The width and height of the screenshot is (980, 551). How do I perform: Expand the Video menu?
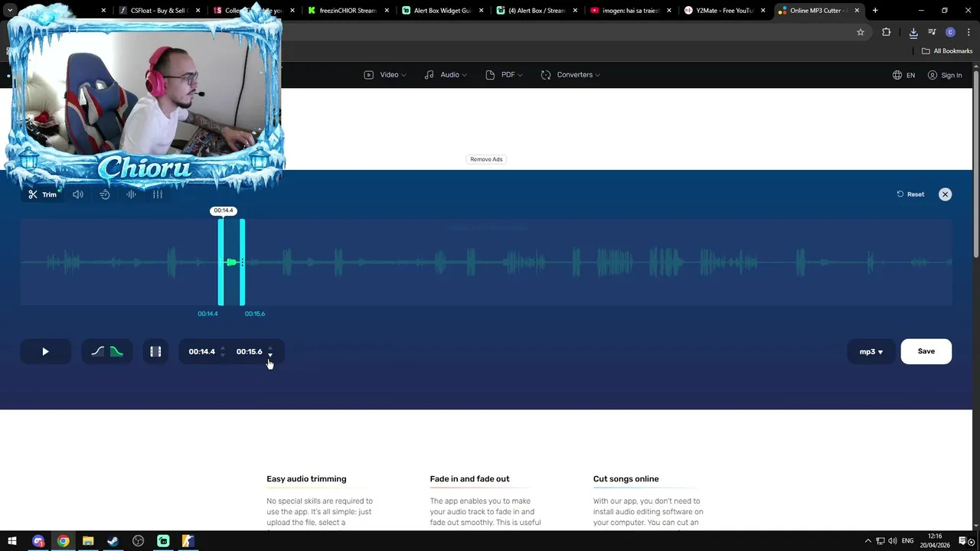point(385,75)
